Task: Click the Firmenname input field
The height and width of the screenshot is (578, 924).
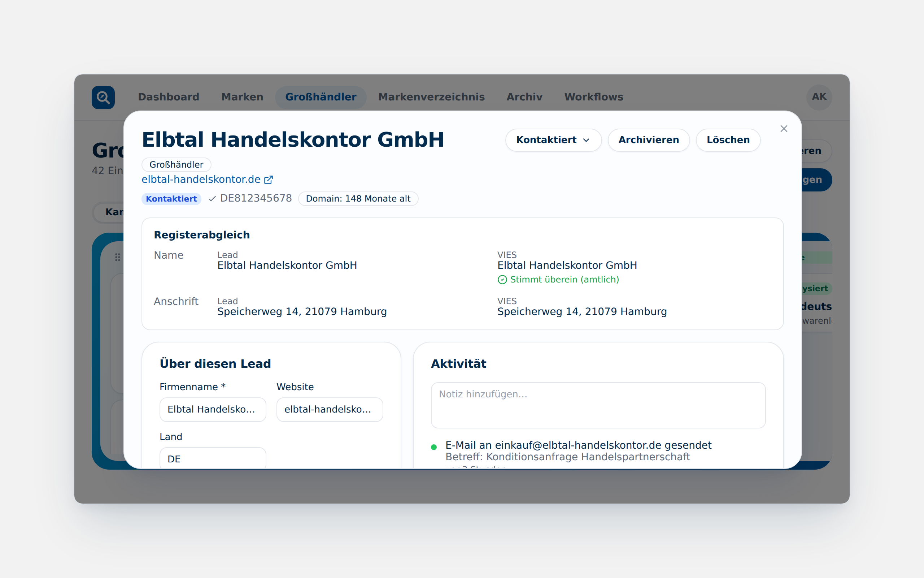Action: (213, 409)
